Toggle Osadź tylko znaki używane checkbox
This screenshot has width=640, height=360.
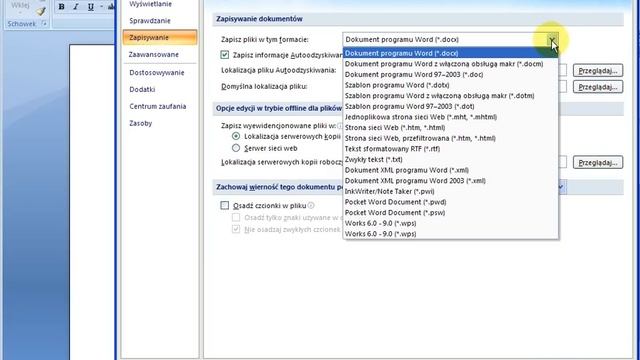(236, 218)
